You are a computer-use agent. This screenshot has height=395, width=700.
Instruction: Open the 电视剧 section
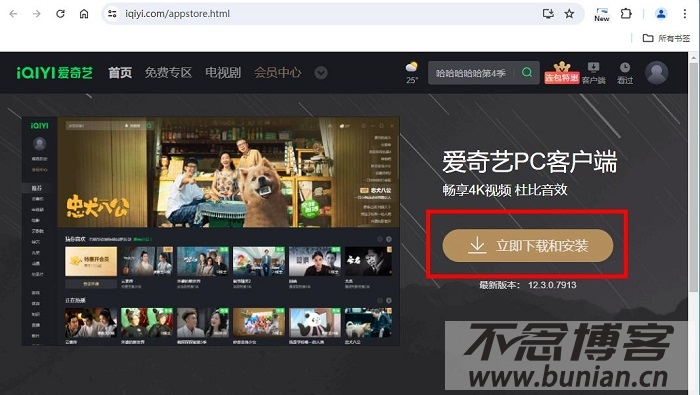[223, 72]
